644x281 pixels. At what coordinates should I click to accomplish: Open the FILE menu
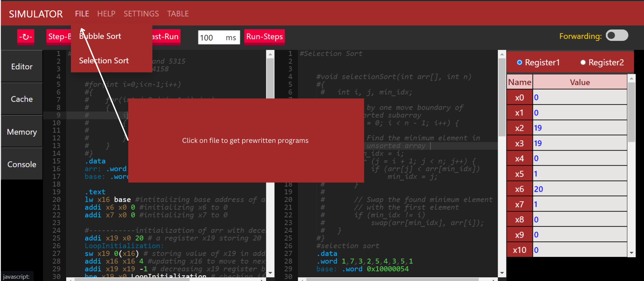[x=82, y=14]
